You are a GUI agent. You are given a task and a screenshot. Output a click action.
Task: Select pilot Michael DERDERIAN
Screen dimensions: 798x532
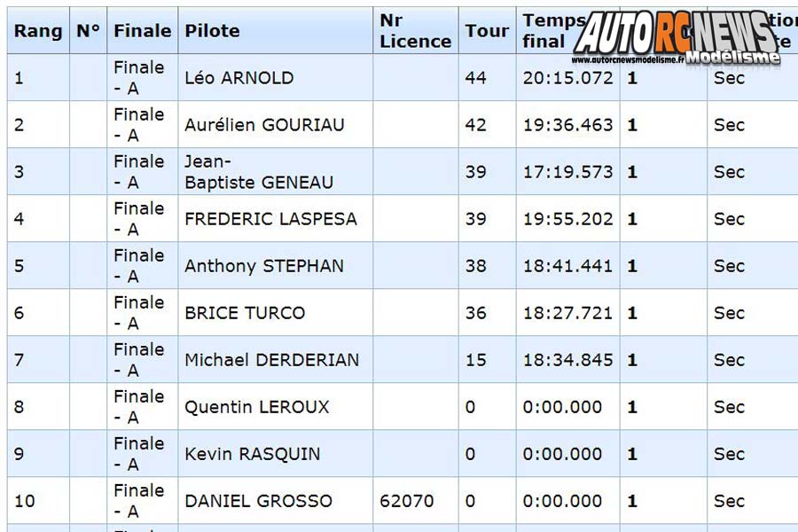click(271, 360)
